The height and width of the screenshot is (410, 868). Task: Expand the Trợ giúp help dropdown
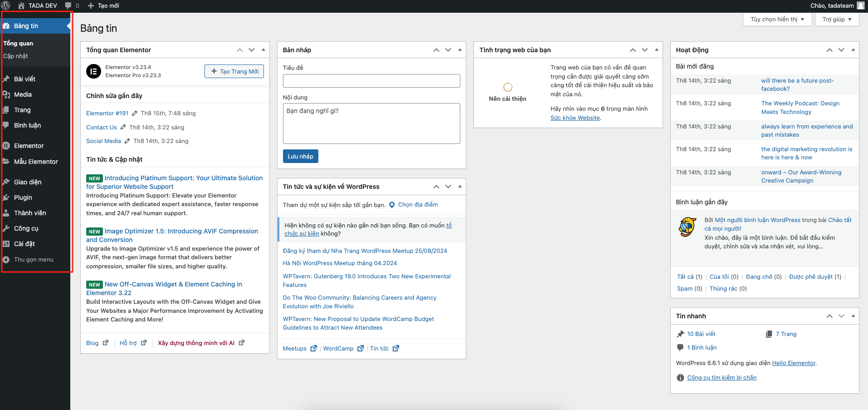(x=837, y=20)
